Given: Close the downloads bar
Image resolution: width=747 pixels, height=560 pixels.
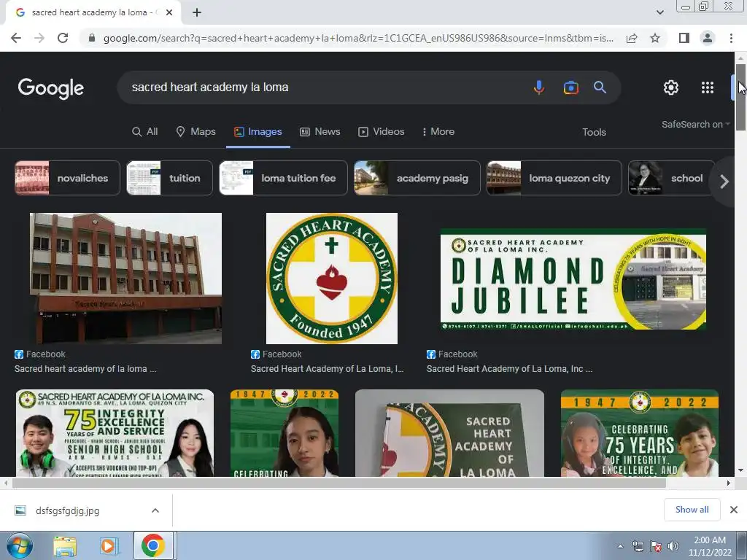Looking at the screenshot, I should tap(734, 510).
